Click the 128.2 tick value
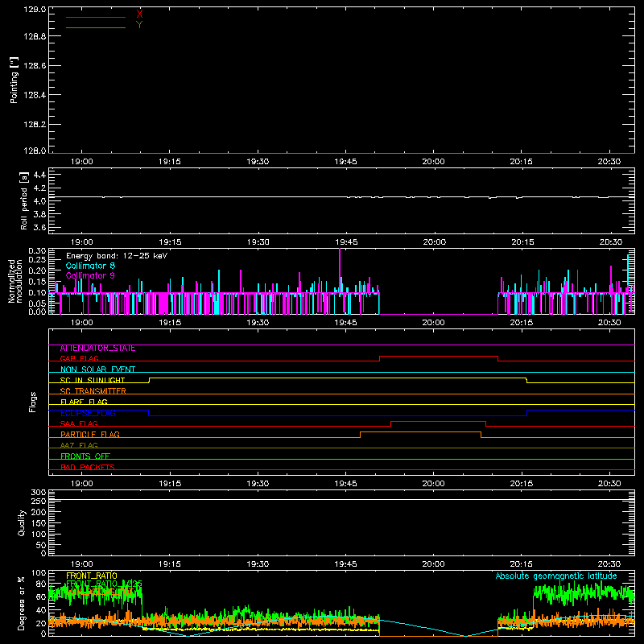This screenshot has width=644, height=644. pyautogui.click(x=35, y=125)
